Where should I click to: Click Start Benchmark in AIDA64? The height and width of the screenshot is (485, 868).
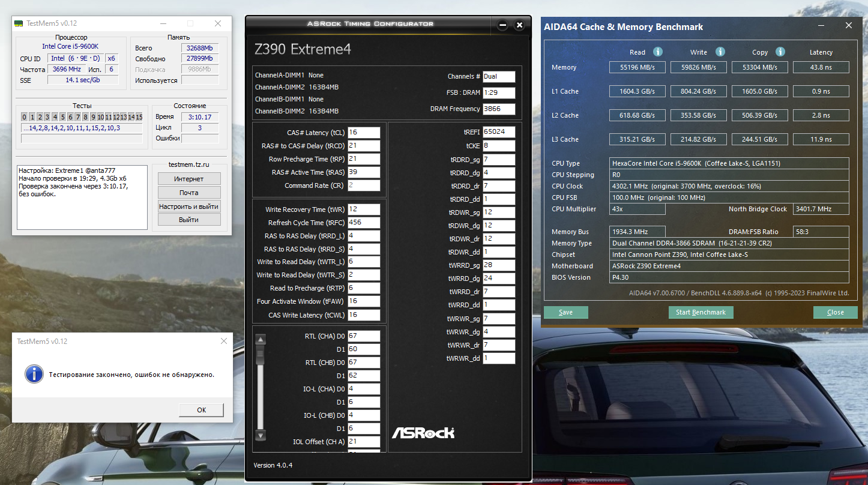click(x=701, y=312)
